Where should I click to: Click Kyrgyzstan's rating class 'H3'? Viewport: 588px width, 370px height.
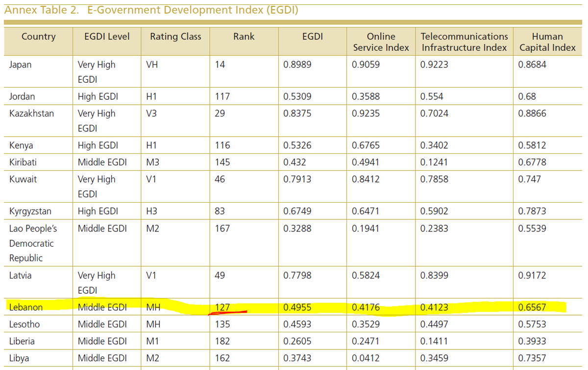tap(151, 211)
